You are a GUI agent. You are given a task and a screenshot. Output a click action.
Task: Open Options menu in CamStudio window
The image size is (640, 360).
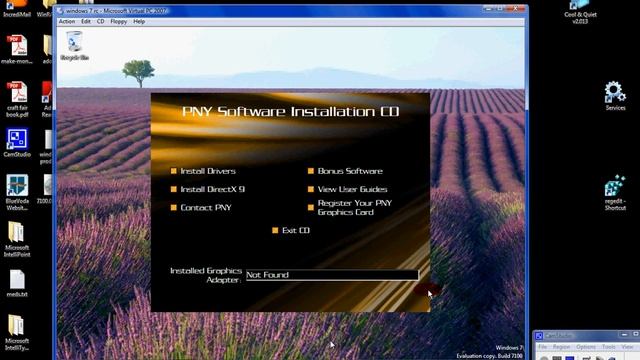click(x=586, y=347)
